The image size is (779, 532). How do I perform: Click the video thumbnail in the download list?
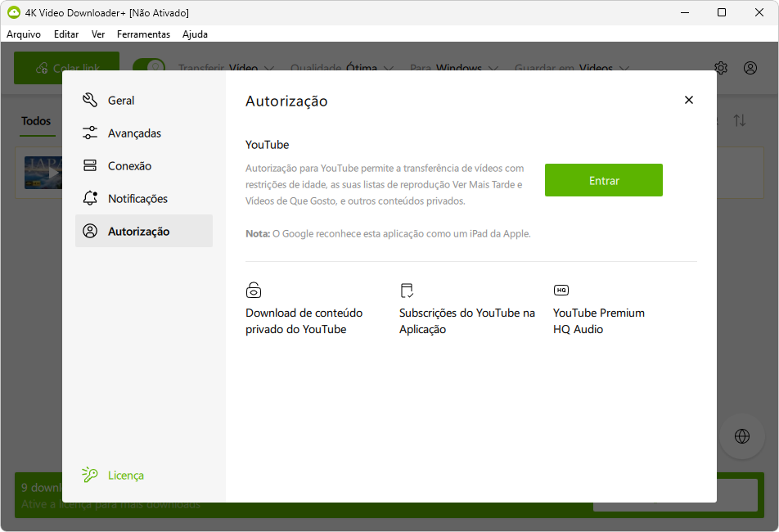click(43, 173)
